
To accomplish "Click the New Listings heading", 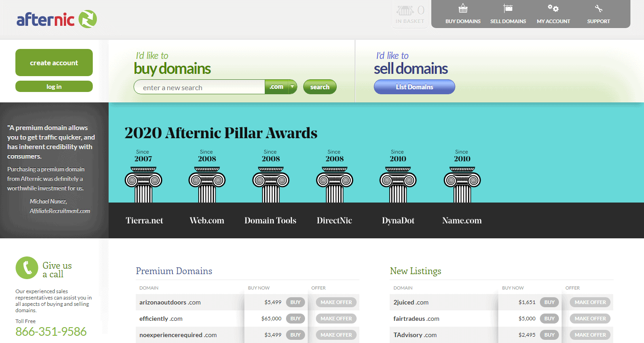I will click(415, 271).
